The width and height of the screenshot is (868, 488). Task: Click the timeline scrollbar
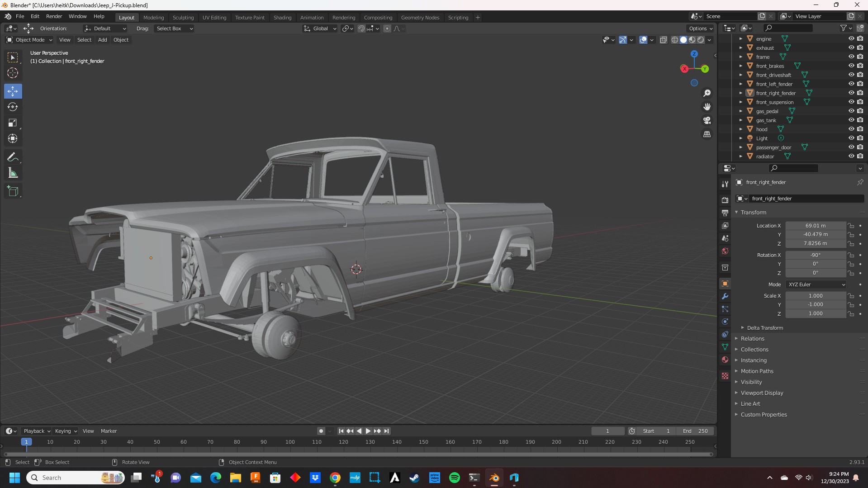[357, 454]
